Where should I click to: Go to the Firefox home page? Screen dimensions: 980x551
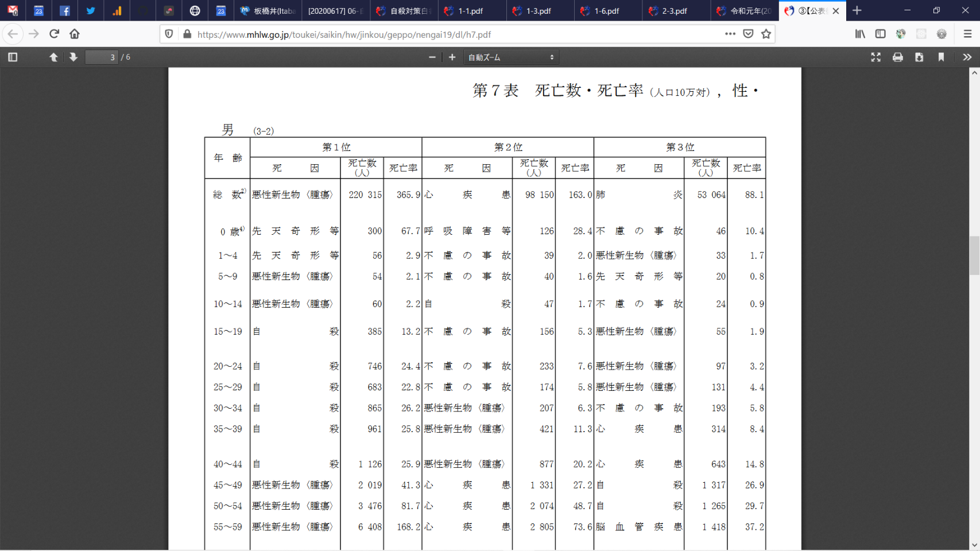click(75, 34)
